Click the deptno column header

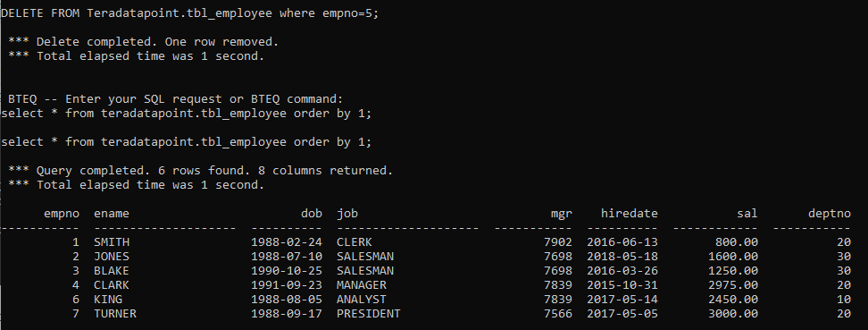pyautogui.click(x=829, y=214)
